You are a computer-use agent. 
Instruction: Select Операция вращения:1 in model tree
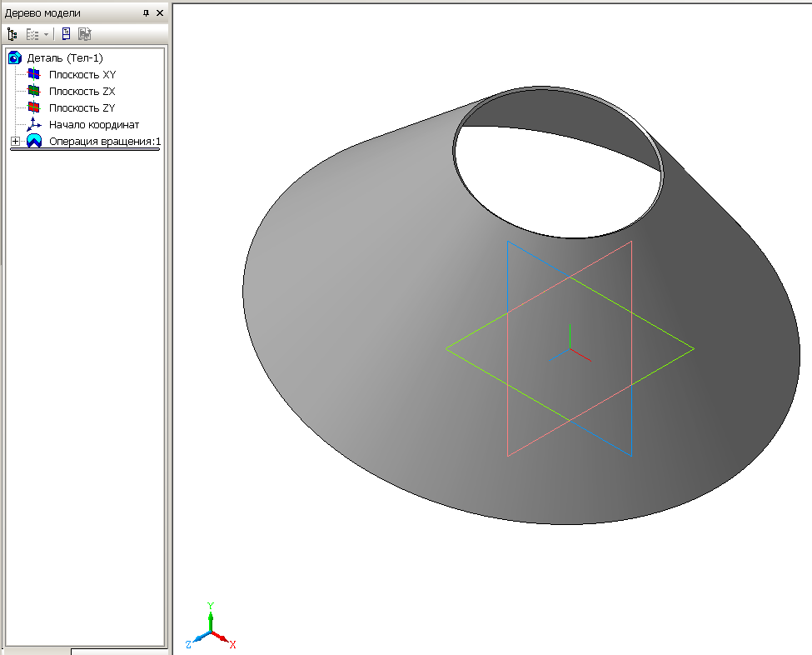105,142
